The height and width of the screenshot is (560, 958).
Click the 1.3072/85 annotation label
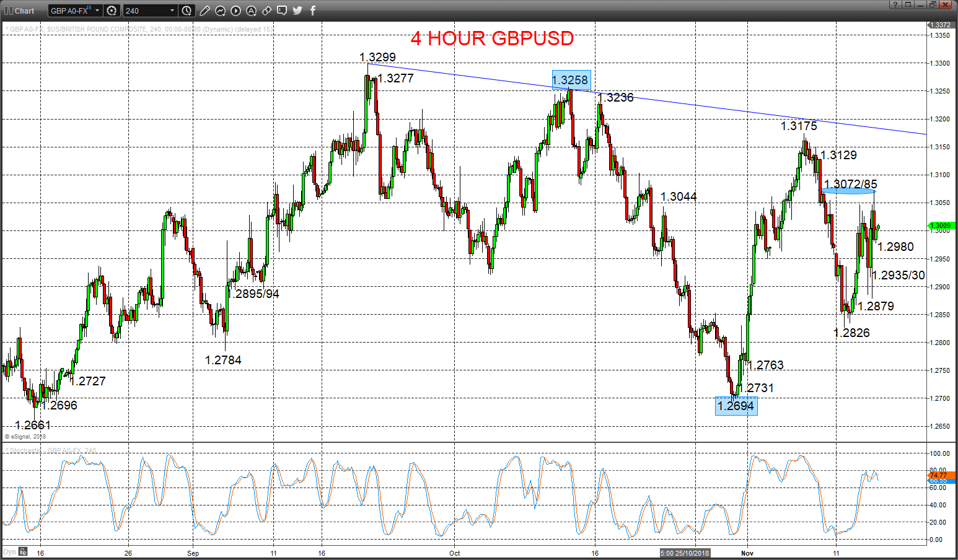(851, 183)
